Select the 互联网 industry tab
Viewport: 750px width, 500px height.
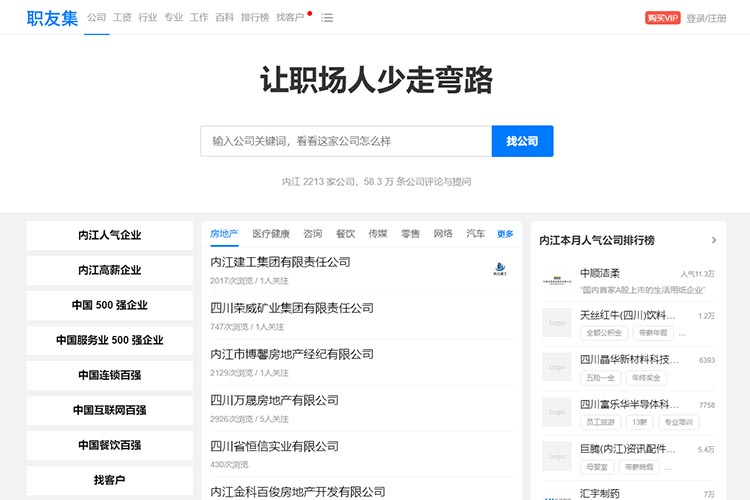(443, 234)
